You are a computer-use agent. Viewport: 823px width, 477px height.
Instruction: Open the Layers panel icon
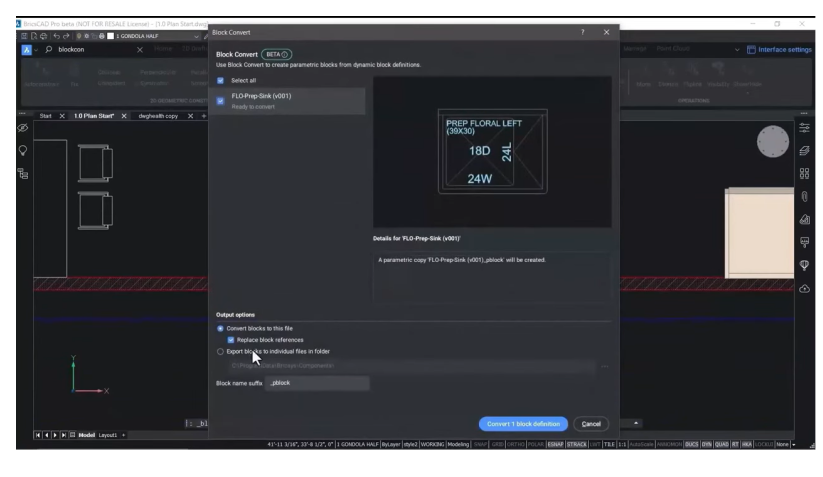(804, 151)
